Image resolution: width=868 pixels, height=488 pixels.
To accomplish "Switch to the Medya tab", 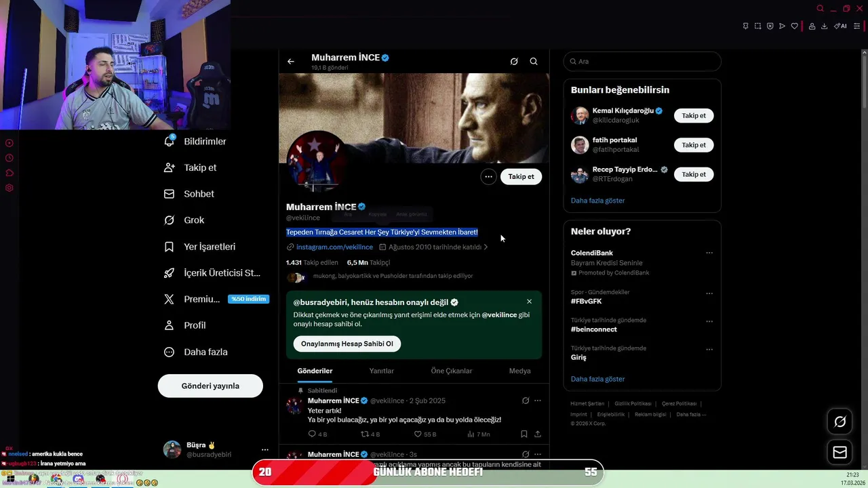I will pos(520,371).
